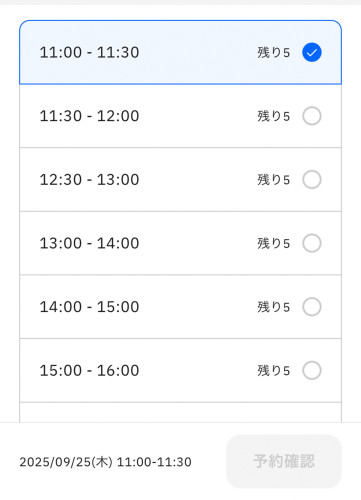Click the 11:00 - 11:30 time label
Viewport: 361px width, 500px height.
pyautogui.click(x=89, y=53)
